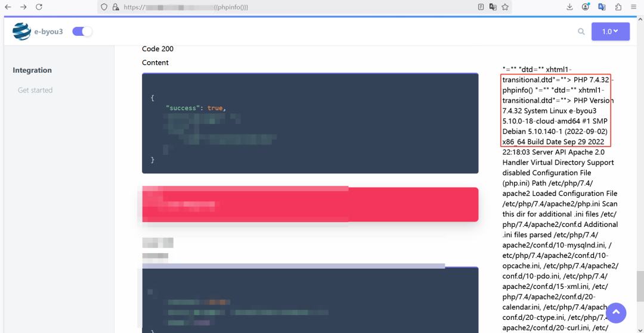Select the red alert banner
The image size is (644, 333).
[310, 204]
